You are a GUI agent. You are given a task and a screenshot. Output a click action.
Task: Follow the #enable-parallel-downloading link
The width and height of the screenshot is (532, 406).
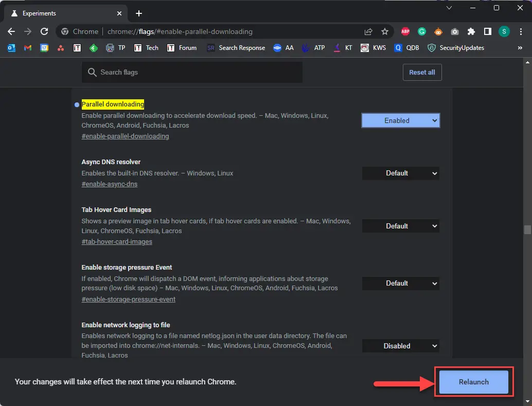[x=125, y=136]
